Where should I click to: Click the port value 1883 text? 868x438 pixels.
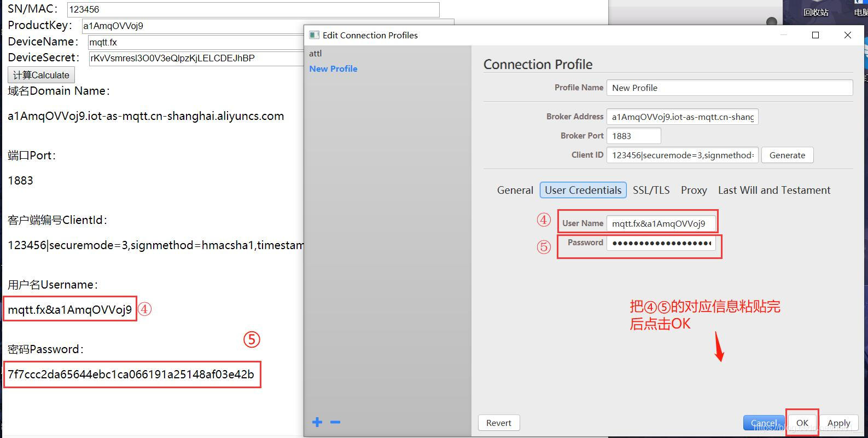(20, 181)
